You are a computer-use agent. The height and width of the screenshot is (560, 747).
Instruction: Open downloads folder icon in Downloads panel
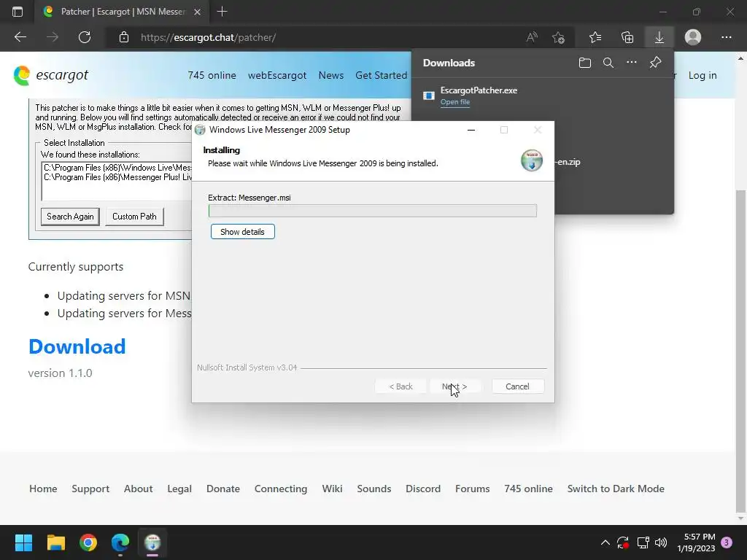coord(585,63)
